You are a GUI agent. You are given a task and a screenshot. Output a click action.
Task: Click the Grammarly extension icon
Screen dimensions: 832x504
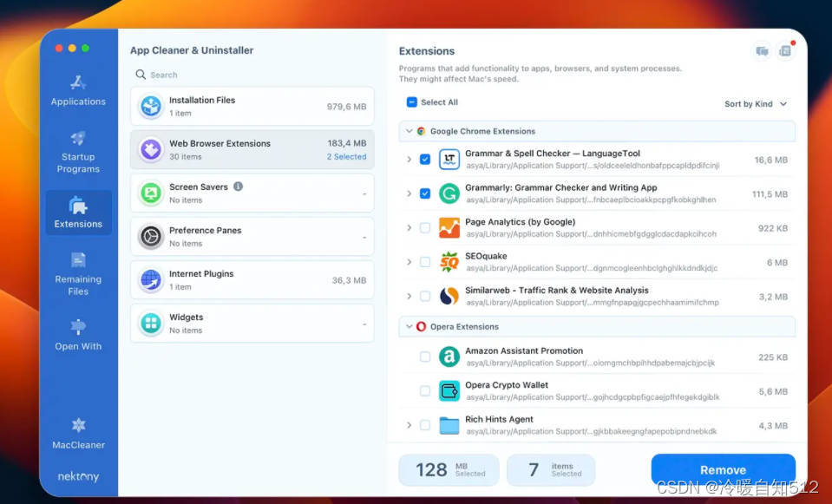click(x=449, y=193)
